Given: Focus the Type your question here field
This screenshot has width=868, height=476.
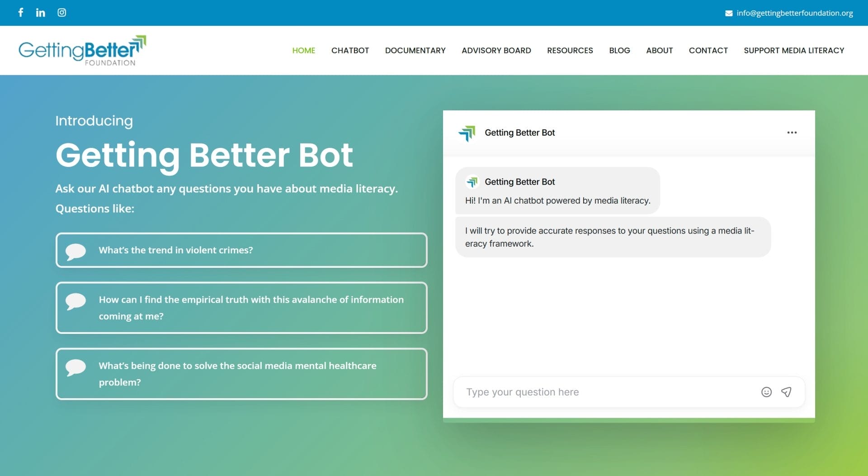Looking at the screenshot, I should tap(606, 392).
